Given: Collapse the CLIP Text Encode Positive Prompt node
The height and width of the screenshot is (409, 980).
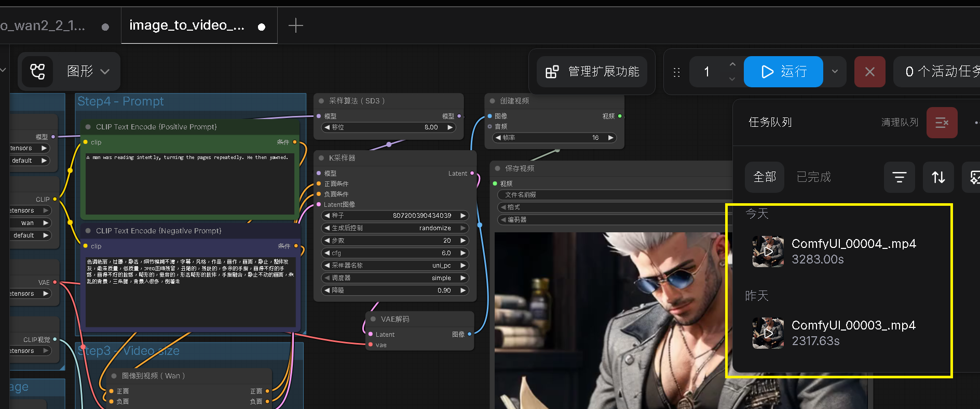Looking at the screenshot, I should coord(88,127).
